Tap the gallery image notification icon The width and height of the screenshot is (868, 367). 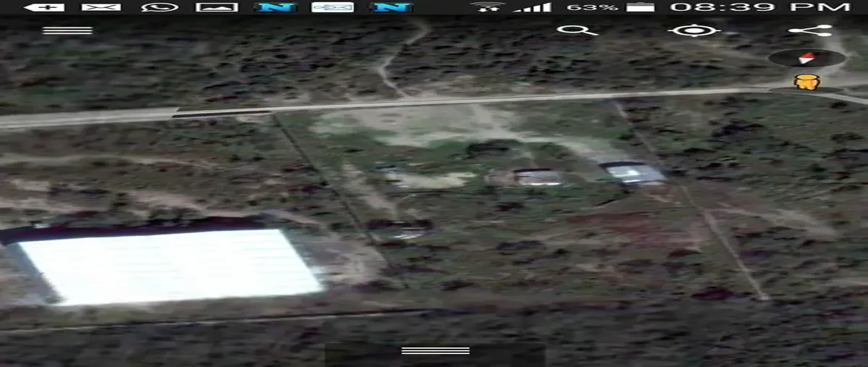[x=217, y=7]
